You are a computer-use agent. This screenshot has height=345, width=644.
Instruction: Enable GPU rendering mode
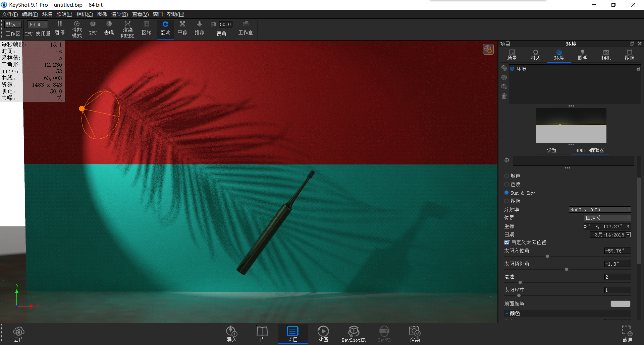(93, 28)
